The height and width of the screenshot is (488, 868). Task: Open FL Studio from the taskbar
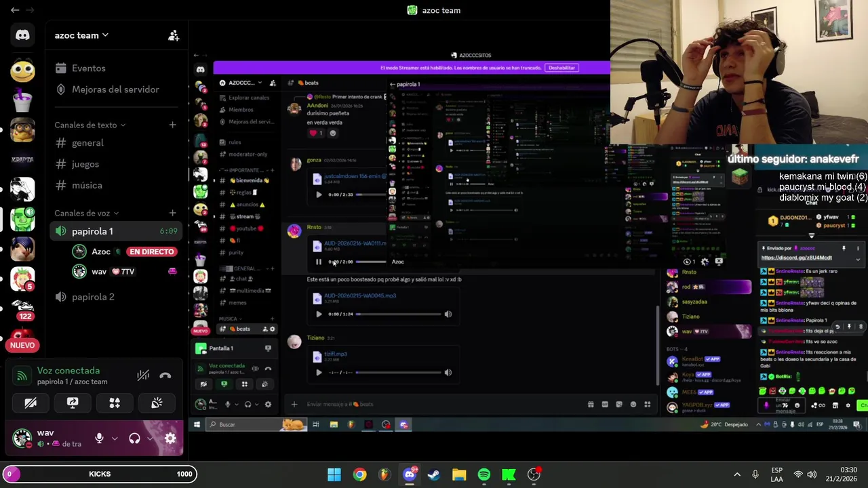tap(384, 474)
